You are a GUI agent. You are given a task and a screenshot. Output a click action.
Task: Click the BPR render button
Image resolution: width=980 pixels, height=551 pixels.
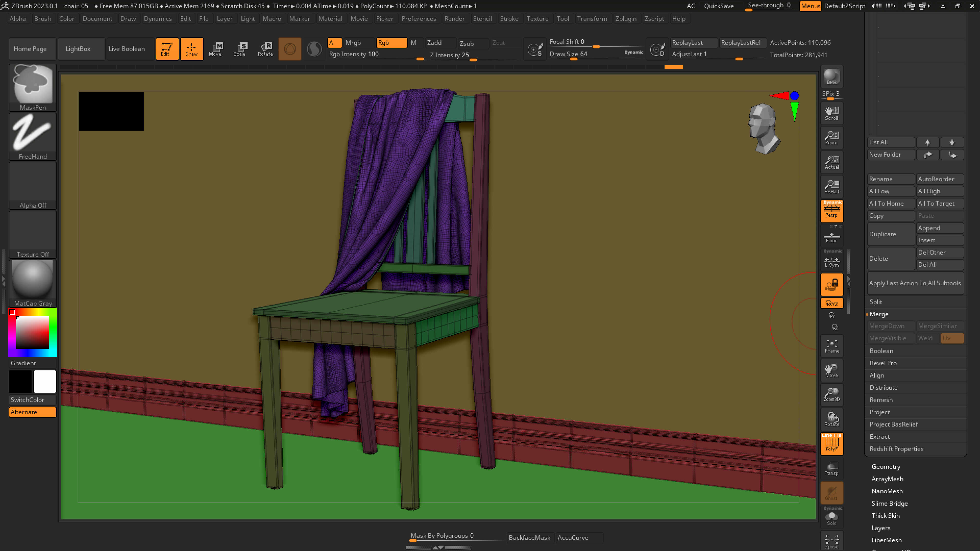831,77
